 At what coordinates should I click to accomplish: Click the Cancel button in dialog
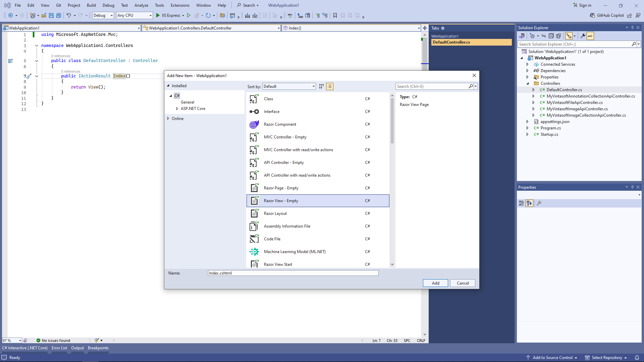463,283
